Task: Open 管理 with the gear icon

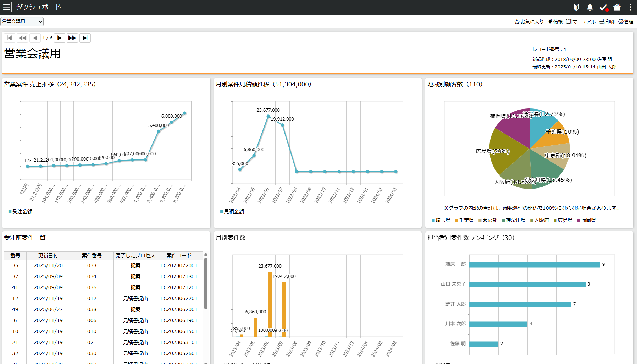Action: coord(626,22)
